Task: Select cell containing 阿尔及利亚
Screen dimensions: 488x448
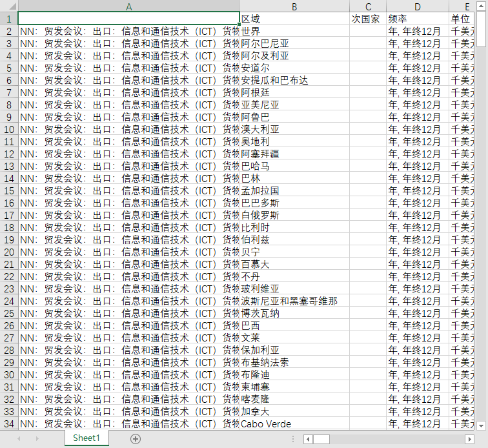Action: point(294,56)
